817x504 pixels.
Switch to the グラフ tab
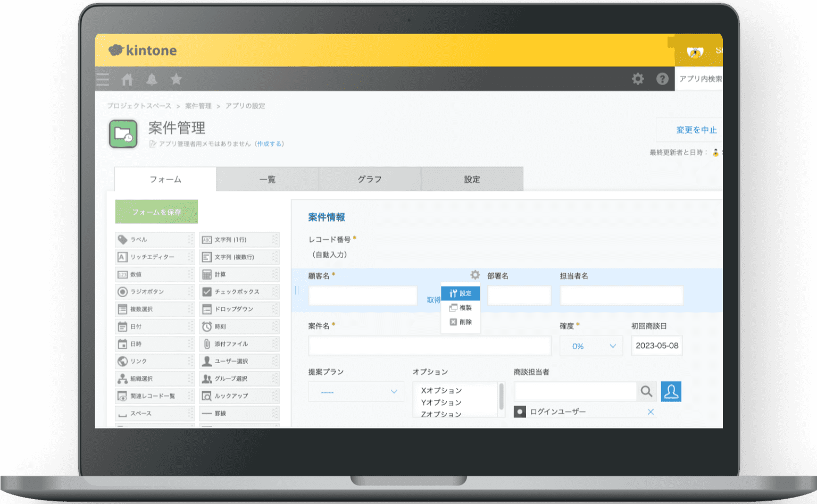point(369,179)
